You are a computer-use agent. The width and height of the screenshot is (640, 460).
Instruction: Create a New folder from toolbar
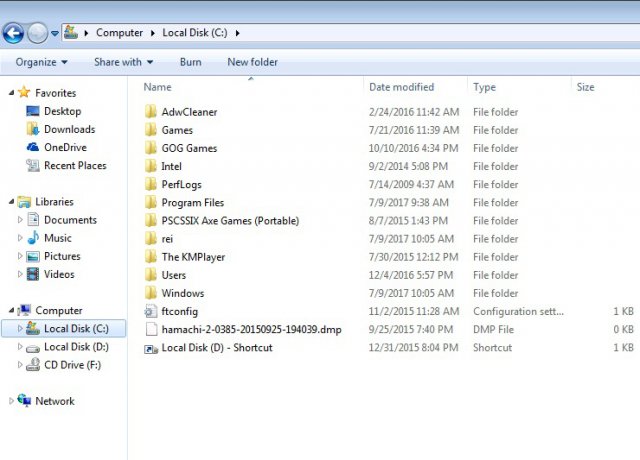click(252, 62)
